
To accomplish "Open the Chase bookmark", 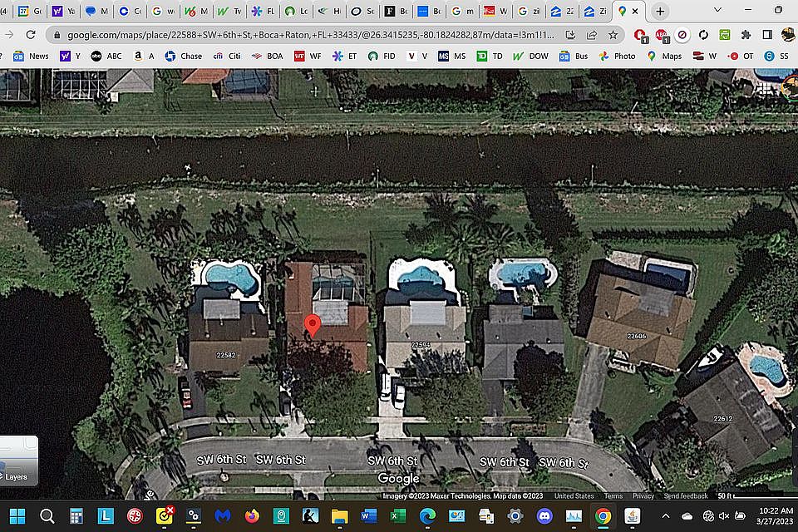I will coord(184,57).
